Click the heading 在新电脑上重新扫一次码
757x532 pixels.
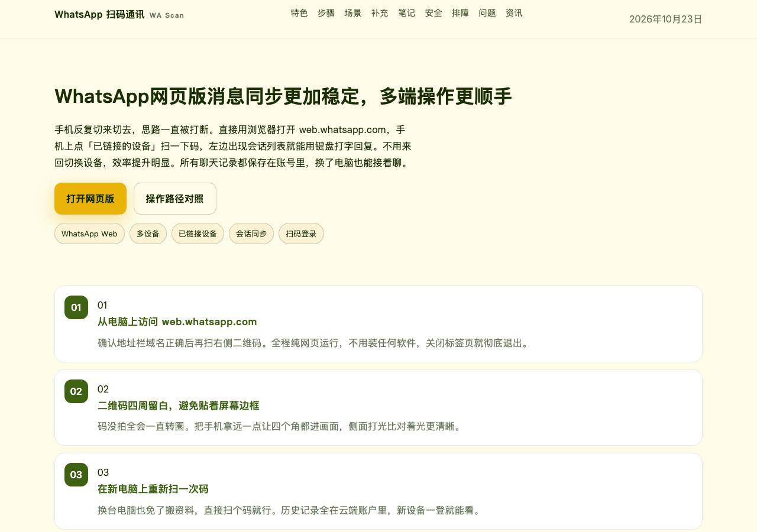click(x=153, y=489)
